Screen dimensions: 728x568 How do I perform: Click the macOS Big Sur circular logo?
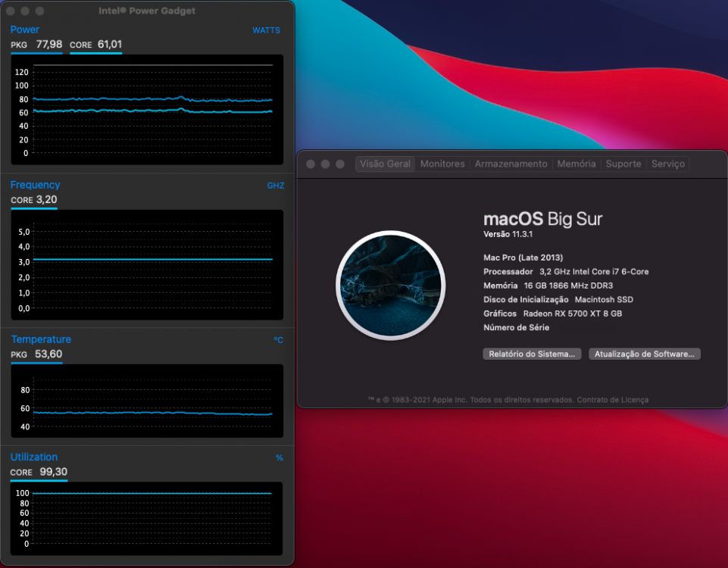coord(390,286)
